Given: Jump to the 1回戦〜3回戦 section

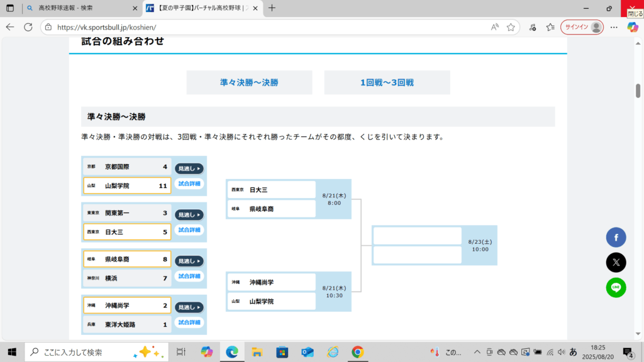Looking at the screenshot, I should tap(387, 82).
